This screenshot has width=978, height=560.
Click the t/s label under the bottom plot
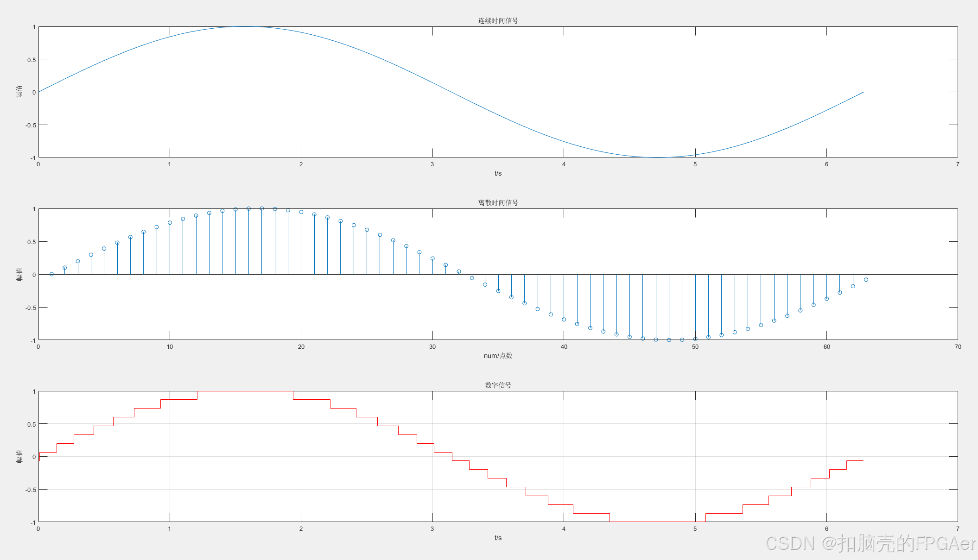[x=498, y=538]
